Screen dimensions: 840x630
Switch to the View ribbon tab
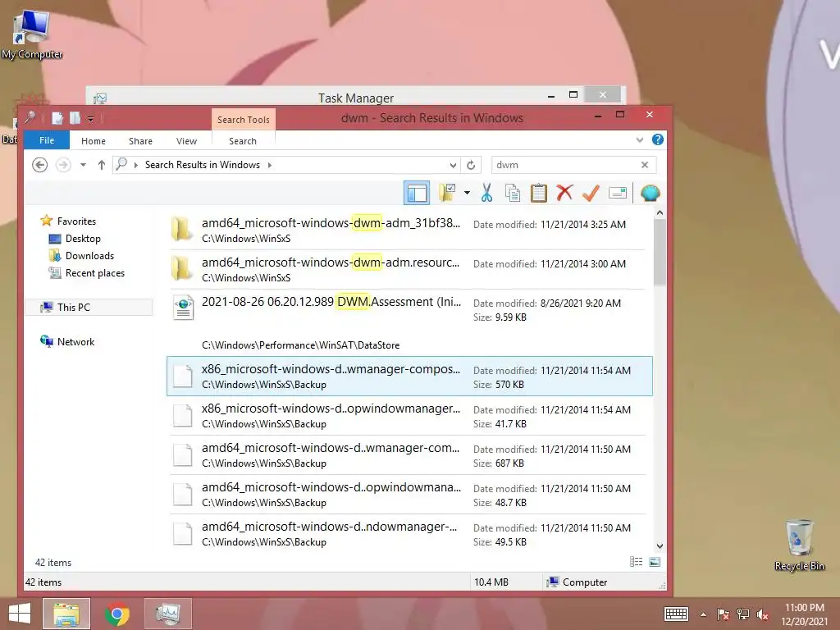pyautogui.click(x=186, y=141)
